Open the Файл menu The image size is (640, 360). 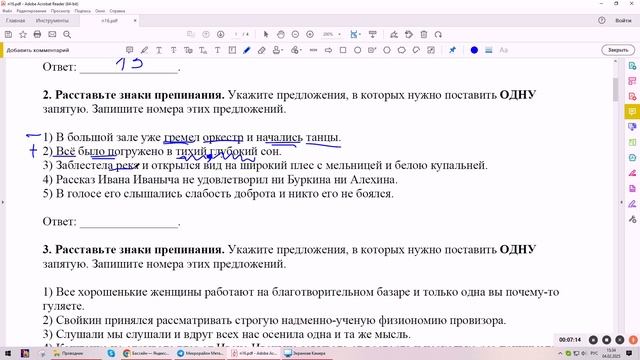coord(7,11)
